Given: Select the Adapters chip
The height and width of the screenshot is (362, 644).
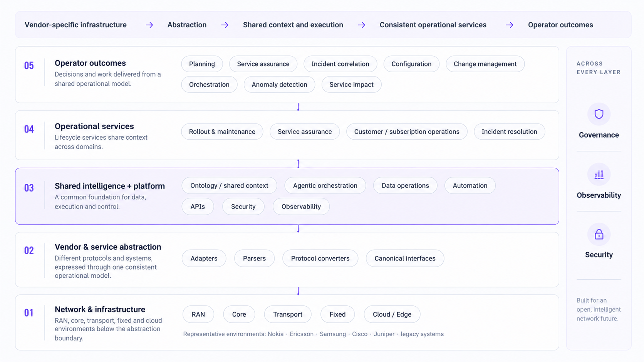Looking at the screenshot, I should tap(204, 259).
